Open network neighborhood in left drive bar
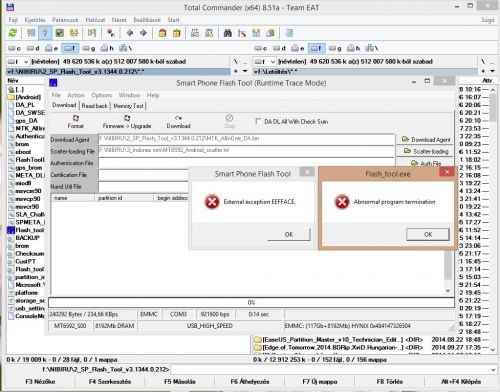This screenshot has height=392, width=500. (125, 48)
